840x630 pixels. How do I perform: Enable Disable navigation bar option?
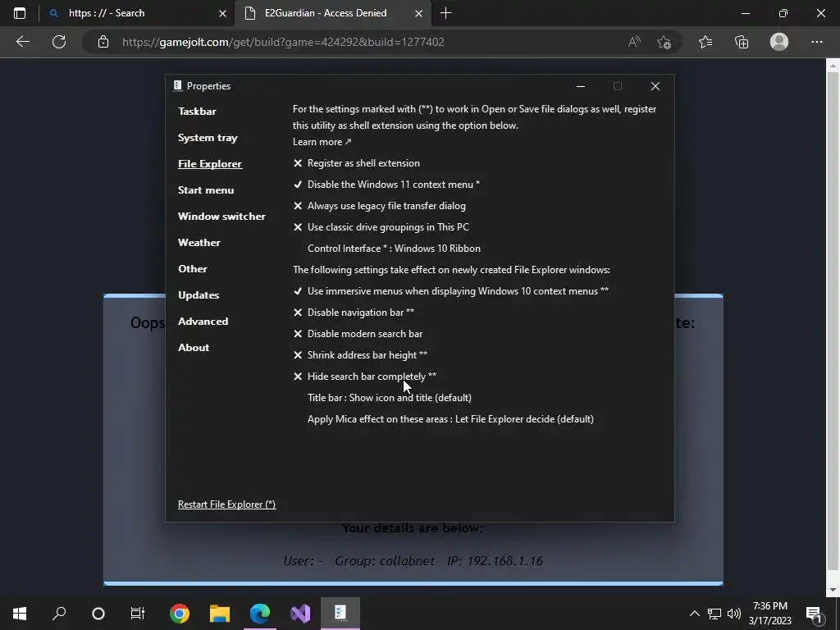pos(354,313)
